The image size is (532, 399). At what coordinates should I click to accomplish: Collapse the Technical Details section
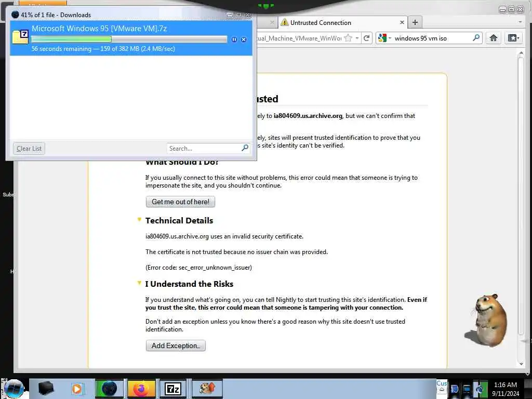pyautogui.click(x=139, y=220)
